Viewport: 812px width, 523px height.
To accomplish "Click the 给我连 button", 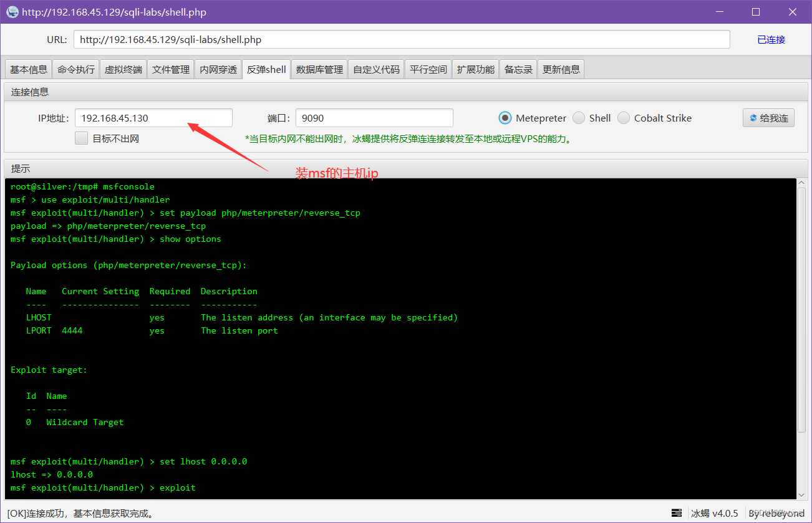I will [768, 118].
